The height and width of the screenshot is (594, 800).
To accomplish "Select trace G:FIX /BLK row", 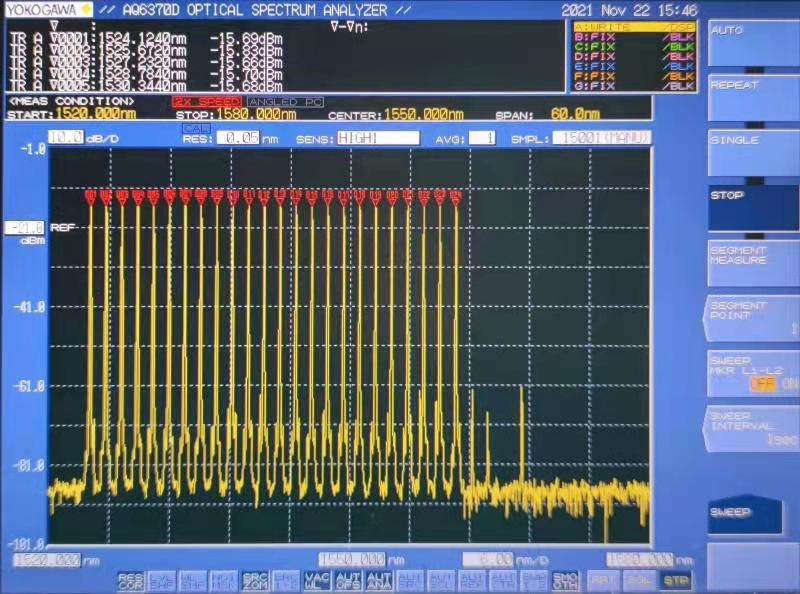I will coord(634,86).
